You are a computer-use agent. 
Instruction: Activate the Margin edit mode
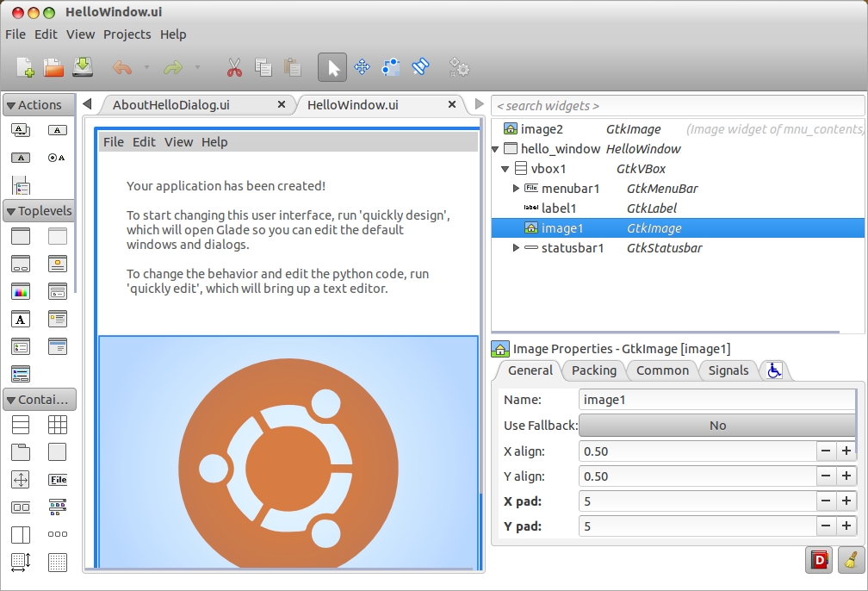click(x=391, y=67)
